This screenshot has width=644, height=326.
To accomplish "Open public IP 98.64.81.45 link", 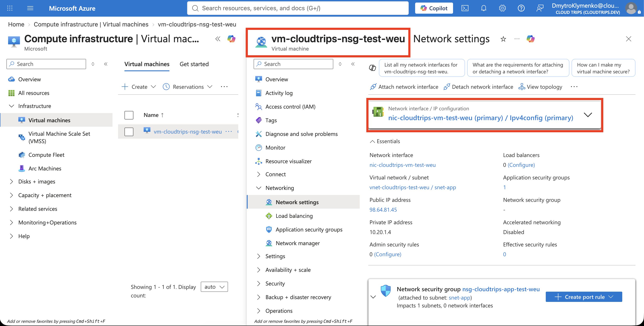I will point(383,210).
